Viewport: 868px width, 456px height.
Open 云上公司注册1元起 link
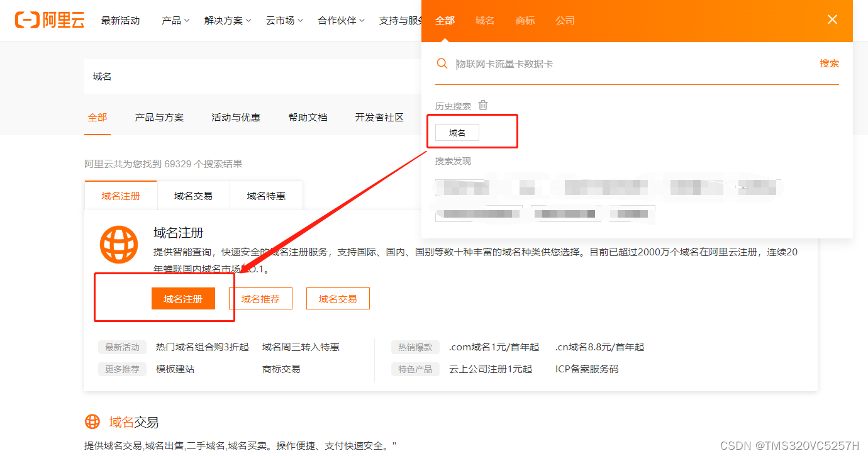point(491,369)
